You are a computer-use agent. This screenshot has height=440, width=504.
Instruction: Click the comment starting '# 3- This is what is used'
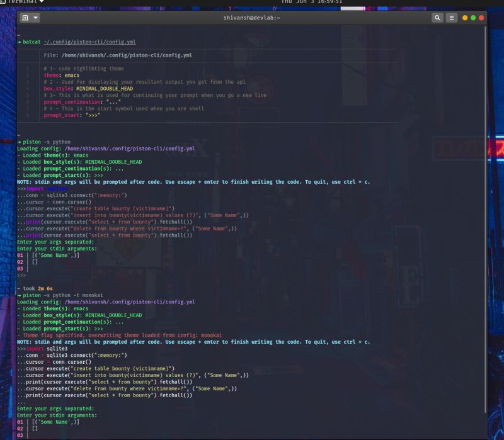coord(155,96)
